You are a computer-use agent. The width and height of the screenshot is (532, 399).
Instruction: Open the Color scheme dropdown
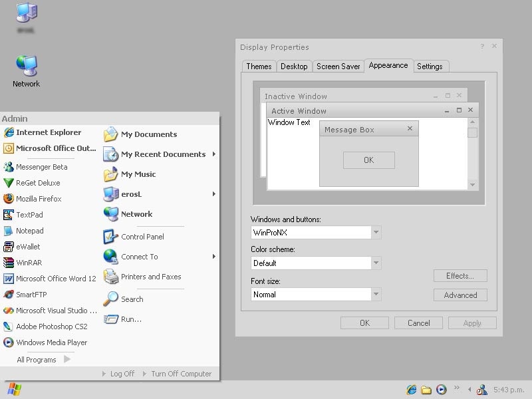click(376, 263)
